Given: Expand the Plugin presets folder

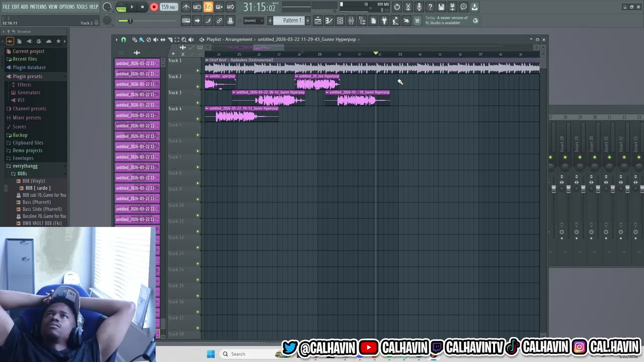Looking at the screenshot, I should pyautogui.click(x=27, y=76).
